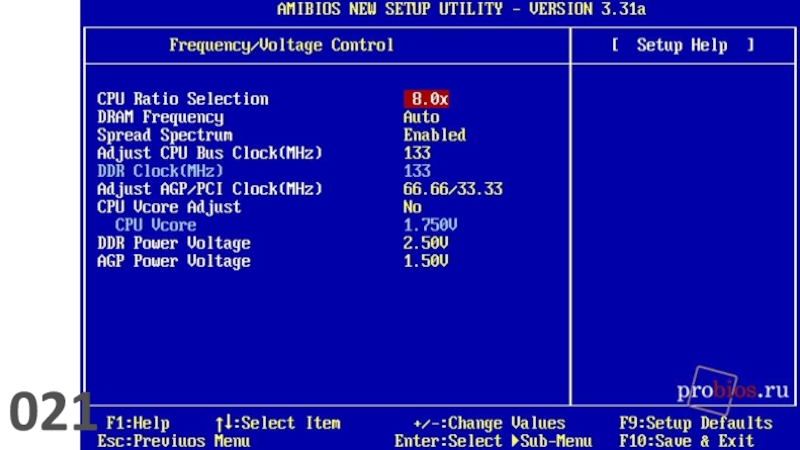Image resolution: width=800 pixels, height=450 pixels.
Task: Click the F1:Help hint
Action: (138, 423)
